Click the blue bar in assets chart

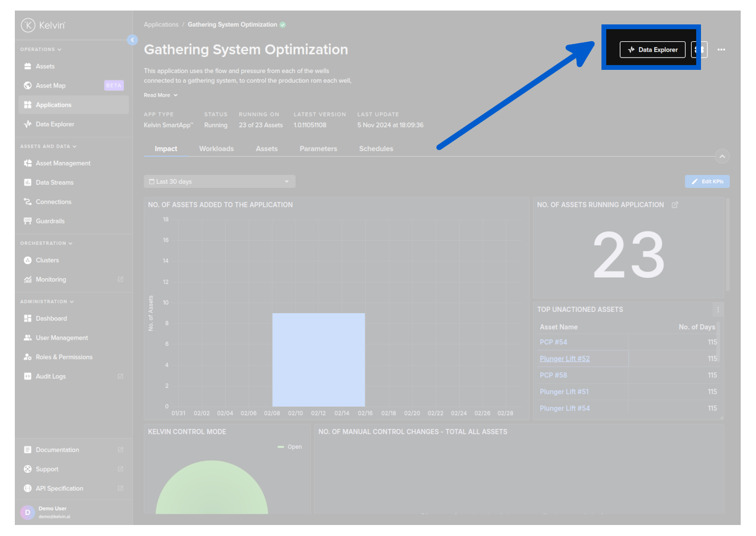click(318, 359)
